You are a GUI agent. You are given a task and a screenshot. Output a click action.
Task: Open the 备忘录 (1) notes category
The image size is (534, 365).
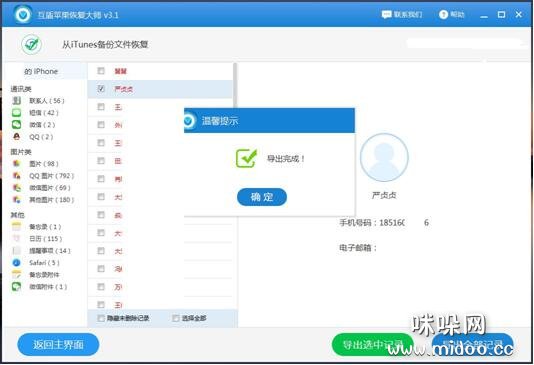pyautogui.click(x=36, y=227)
